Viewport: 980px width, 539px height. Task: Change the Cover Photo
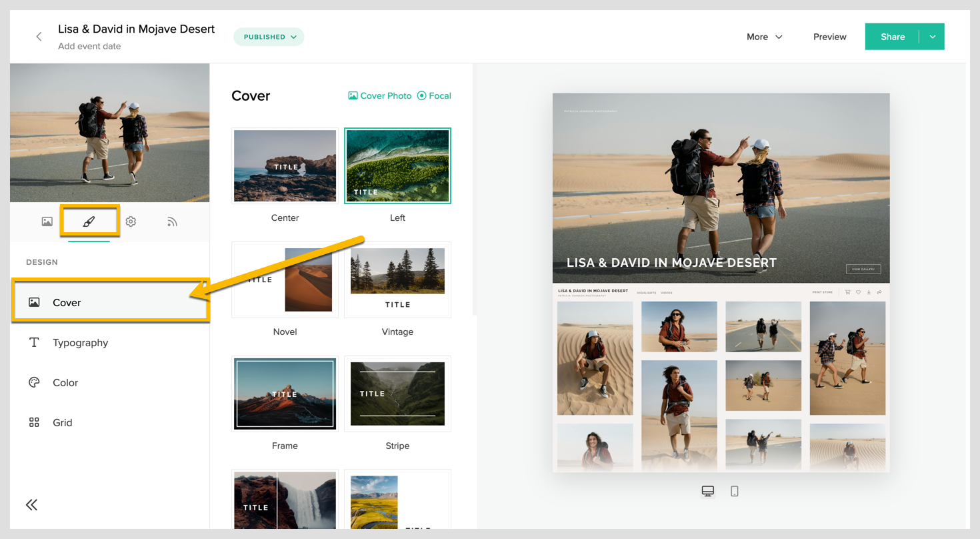380,95
